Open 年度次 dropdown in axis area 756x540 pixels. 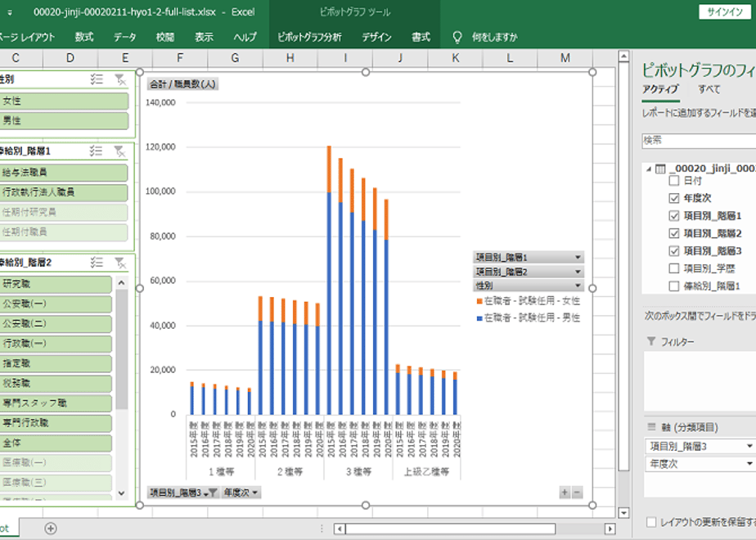tap(749, 464)
